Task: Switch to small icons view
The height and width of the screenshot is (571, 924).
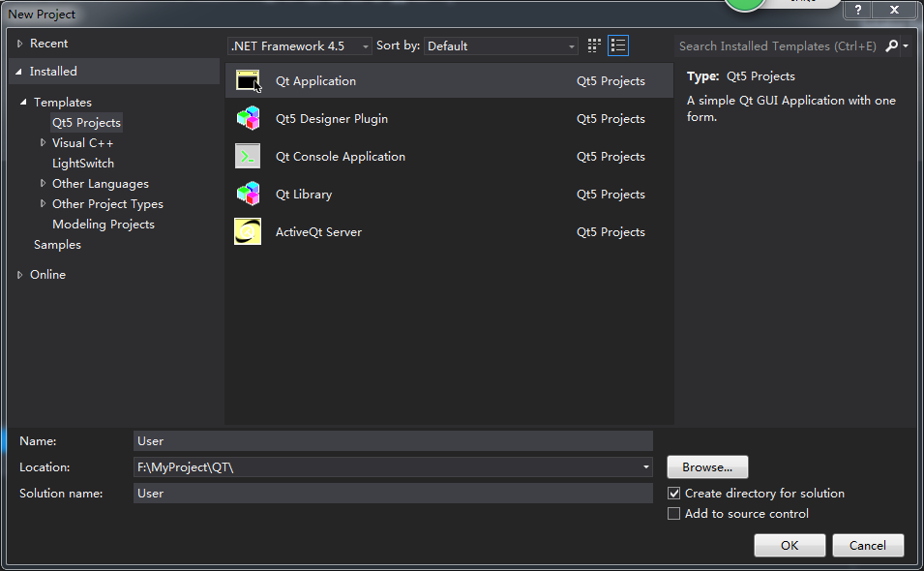Action: click(x=594, y=45)
